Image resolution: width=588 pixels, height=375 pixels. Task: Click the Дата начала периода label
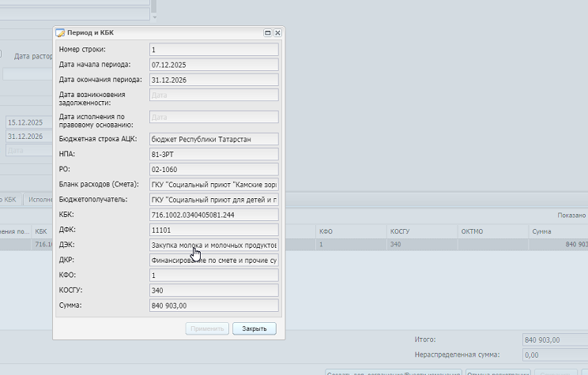(x=95, y=65)
